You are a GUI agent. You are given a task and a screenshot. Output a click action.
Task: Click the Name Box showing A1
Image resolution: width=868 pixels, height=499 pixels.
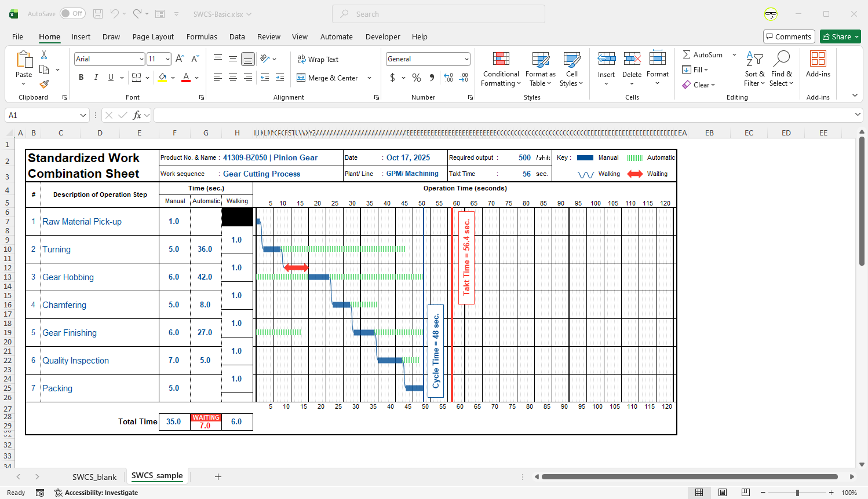(47, 115)
